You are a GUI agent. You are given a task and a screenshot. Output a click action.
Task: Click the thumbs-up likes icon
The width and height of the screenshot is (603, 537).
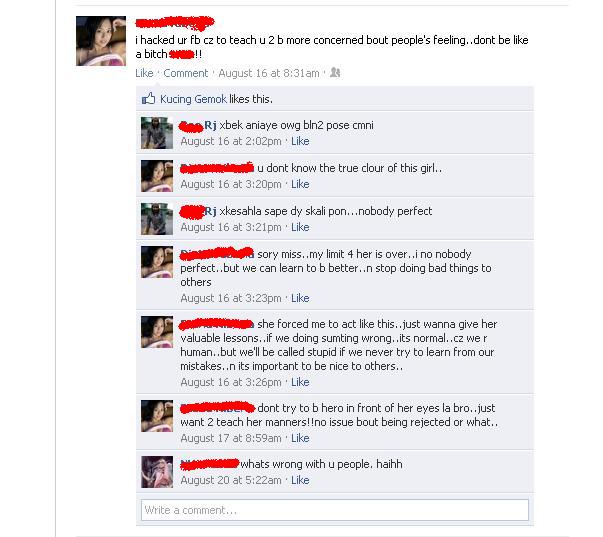[148, 99]
